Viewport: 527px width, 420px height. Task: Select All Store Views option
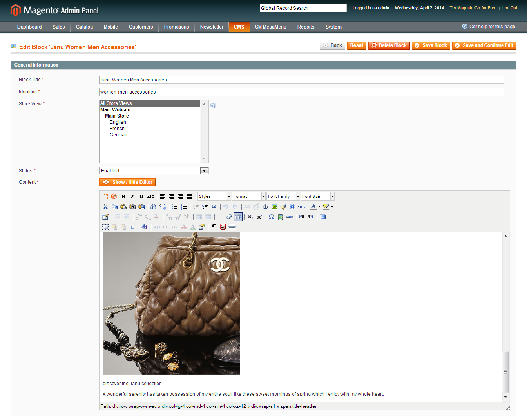[x=150, y=103]
